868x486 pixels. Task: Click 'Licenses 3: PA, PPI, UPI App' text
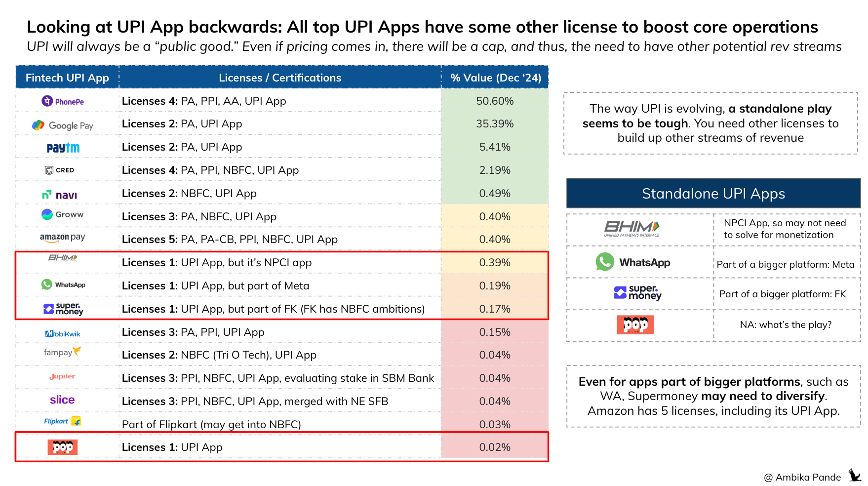tap(193, 332)
